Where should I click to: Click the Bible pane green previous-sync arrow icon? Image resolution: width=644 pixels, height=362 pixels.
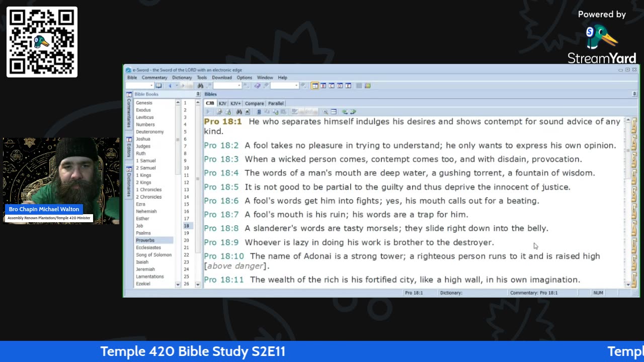tap(345, 112)
